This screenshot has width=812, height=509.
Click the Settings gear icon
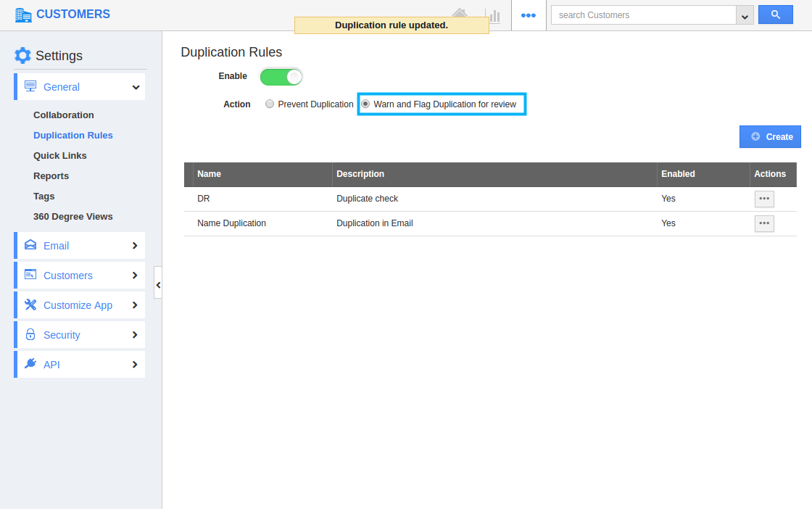(x=23, y=56)
